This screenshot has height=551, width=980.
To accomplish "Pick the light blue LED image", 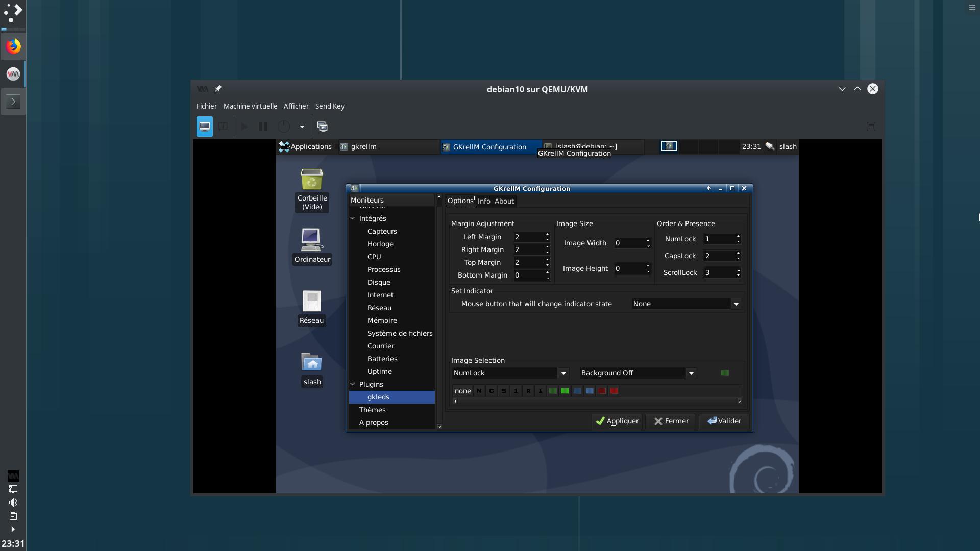I will pyautogui.click(x=590, y=391).
